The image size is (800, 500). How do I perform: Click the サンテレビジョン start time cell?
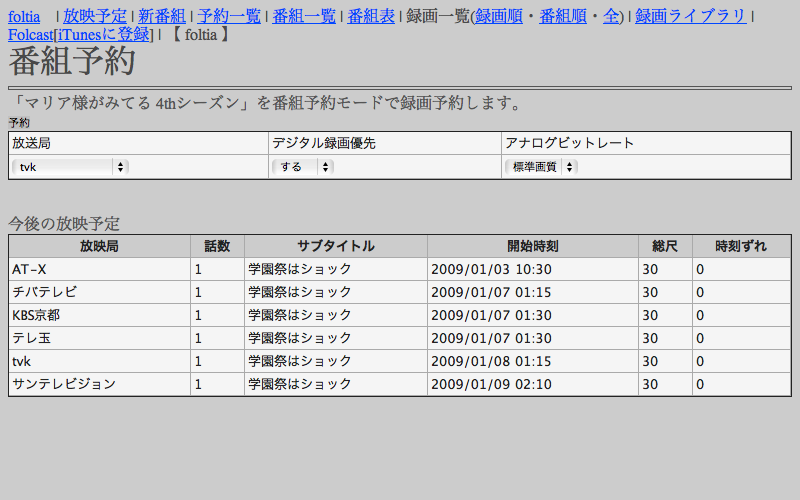click(532, 384)
